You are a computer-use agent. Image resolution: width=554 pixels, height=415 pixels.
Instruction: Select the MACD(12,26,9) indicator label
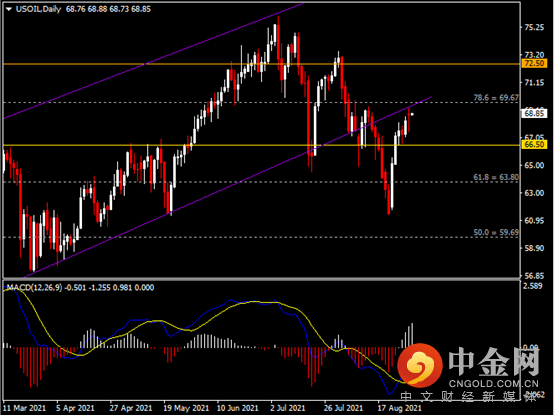tap(35, 287)
